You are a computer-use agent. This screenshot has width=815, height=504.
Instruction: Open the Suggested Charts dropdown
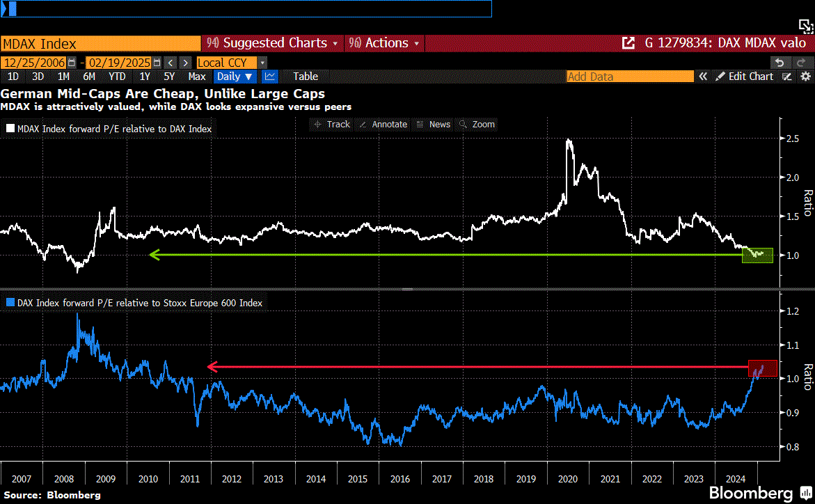coord(272,43)
